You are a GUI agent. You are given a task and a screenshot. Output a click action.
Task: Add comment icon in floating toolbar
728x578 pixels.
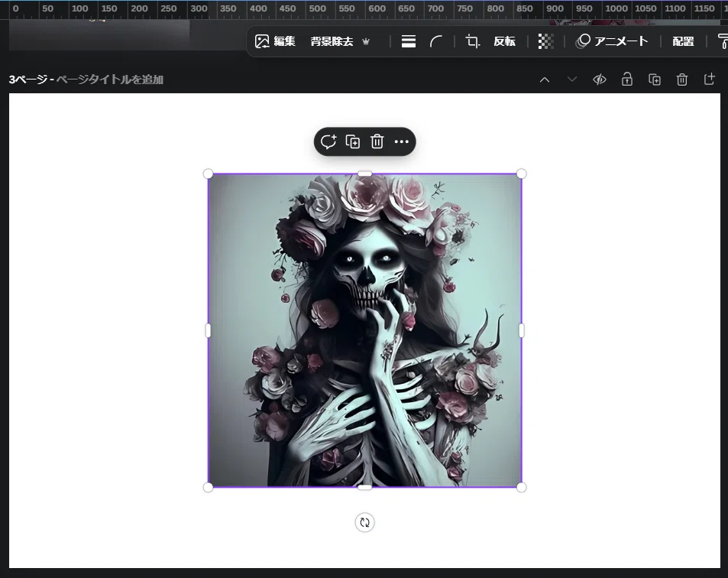click(328, 141)
